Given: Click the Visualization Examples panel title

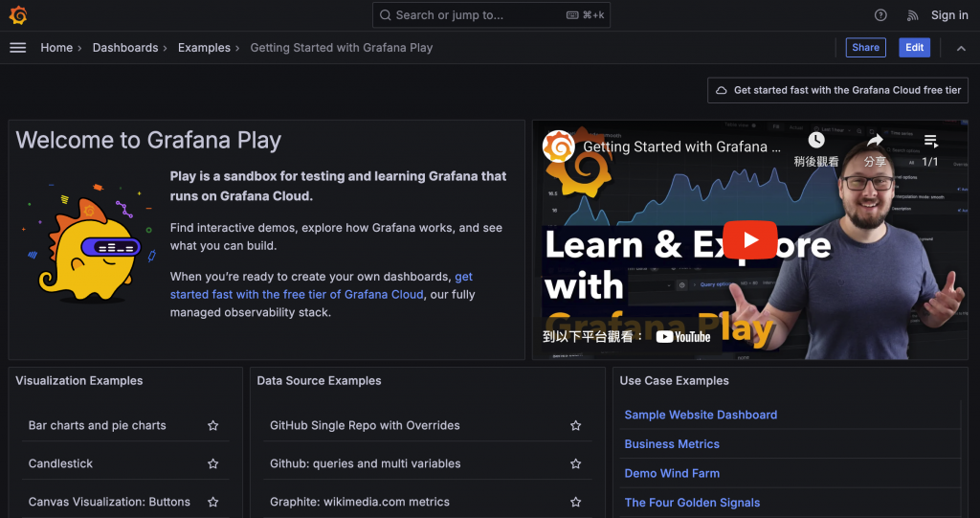Looking at the screenshot, I should coord(78,380).
